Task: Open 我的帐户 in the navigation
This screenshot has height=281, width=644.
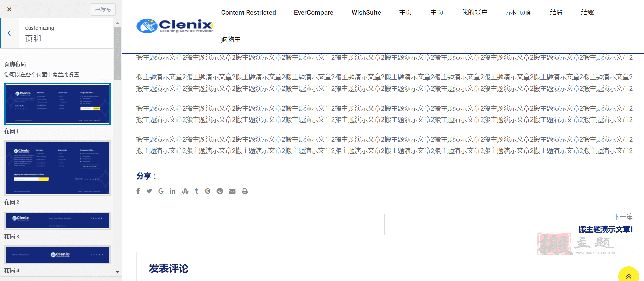Action: [474, 13]
